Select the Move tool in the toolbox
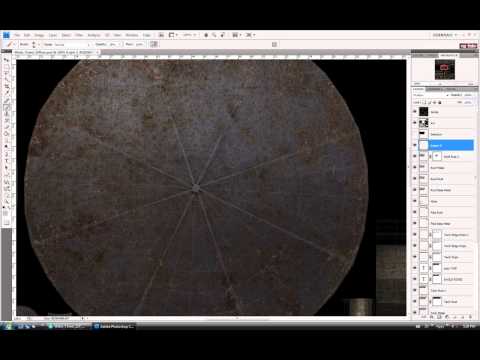 click(x=7, y=60)
